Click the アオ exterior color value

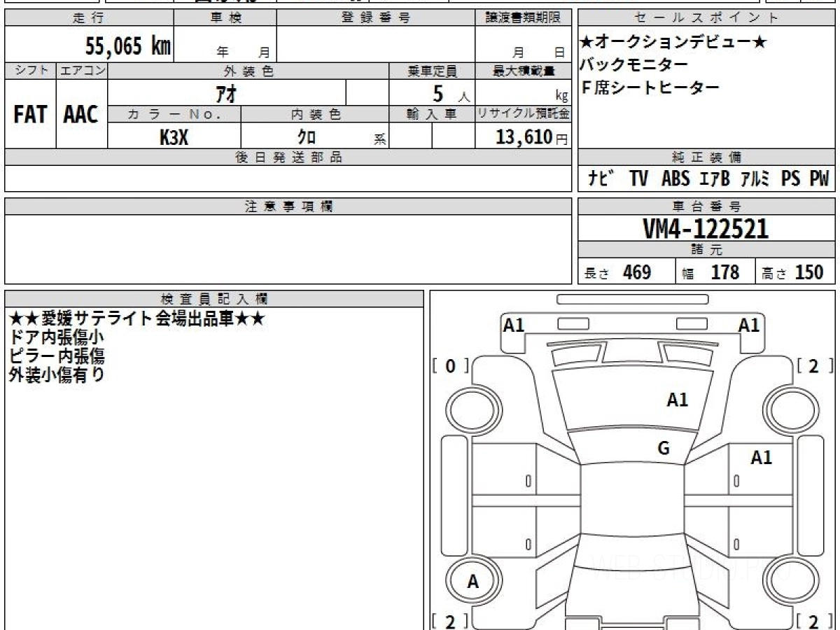(226, 93)
